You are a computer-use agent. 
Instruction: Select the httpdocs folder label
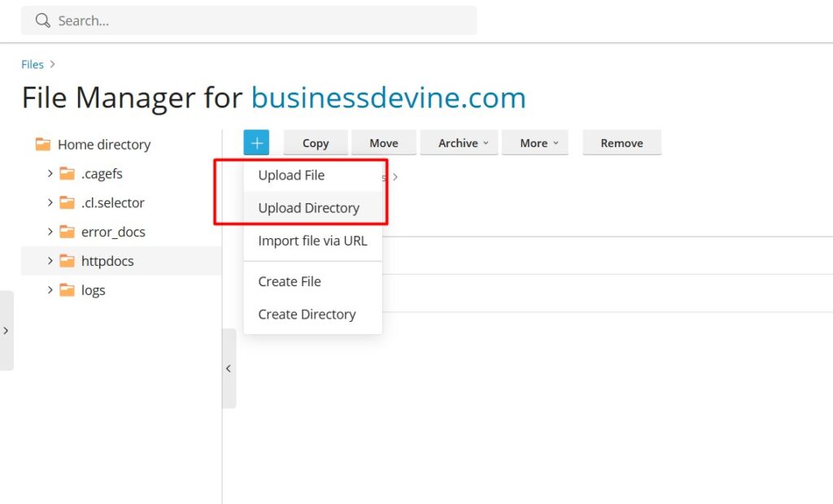tap(107, 261)
